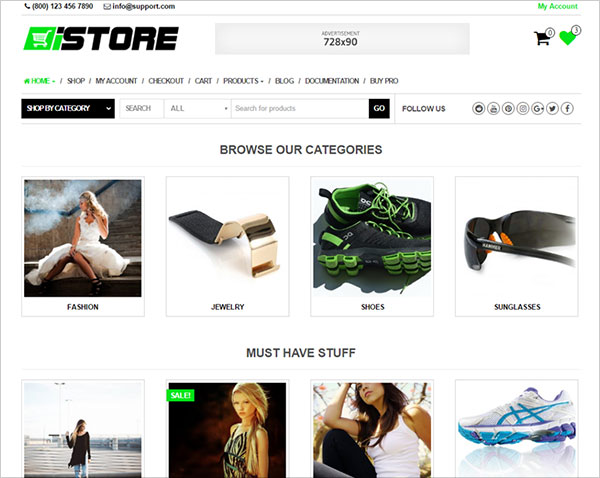
Task: Open the Checkout menu item
Action: click(x=166, y=81)
